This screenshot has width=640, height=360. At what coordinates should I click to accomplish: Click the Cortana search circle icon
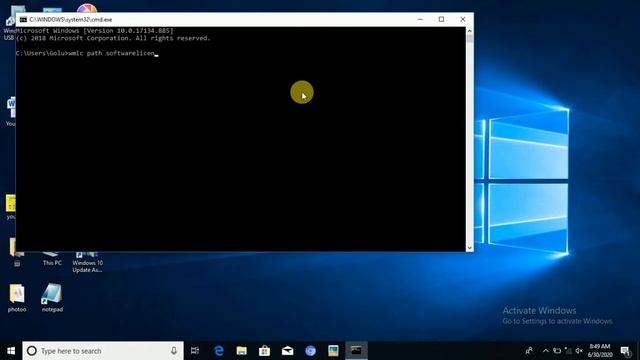(x=31, y=351)
